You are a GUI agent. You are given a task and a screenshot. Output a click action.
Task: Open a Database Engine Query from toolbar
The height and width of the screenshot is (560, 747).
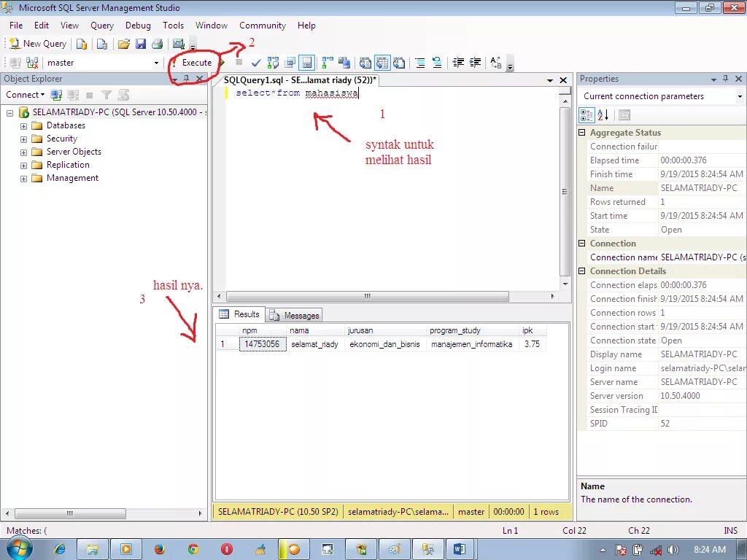pyautogui.click(x=82, y=44)
